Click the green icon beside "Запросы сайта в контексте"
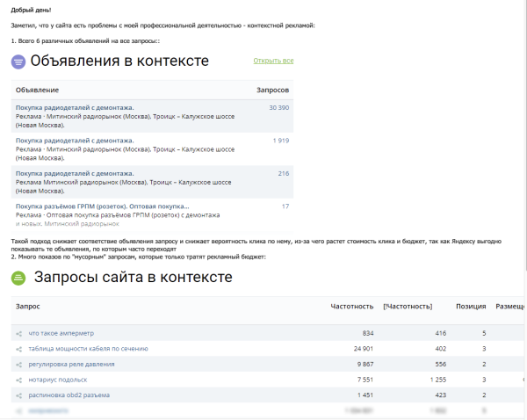 18,279
